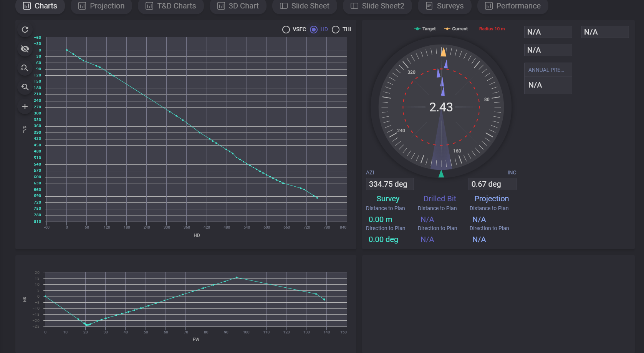The image size is (644, 353).
Task: Click the plus icon beside the chart
Action: (25, 106)
